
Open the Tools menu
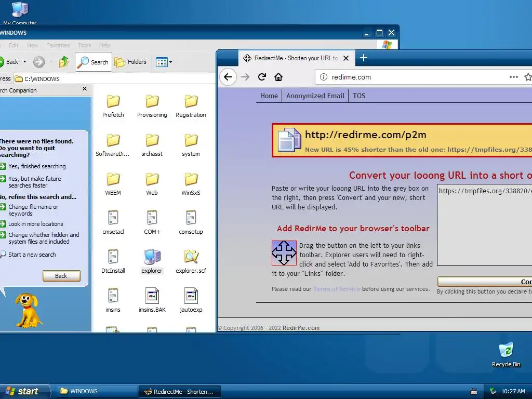(x=84, y=45)
